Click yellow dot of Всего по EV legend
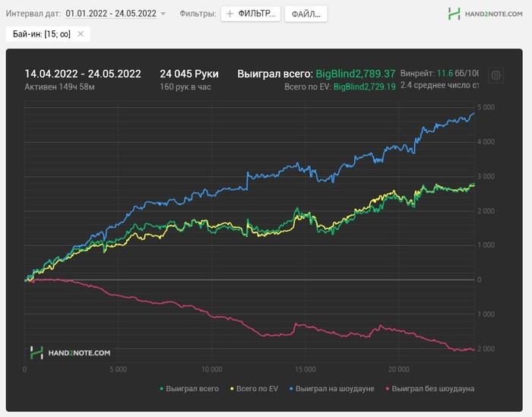 [x=232, y=389]
